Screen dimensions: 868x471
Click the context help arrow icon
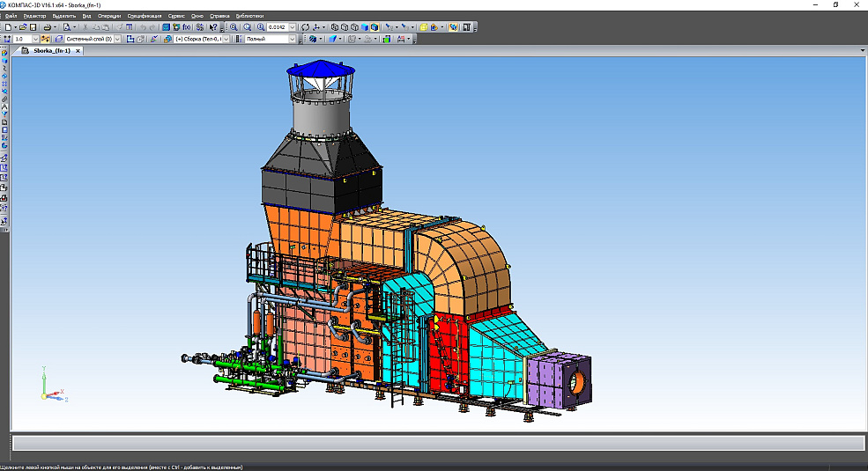213,27
